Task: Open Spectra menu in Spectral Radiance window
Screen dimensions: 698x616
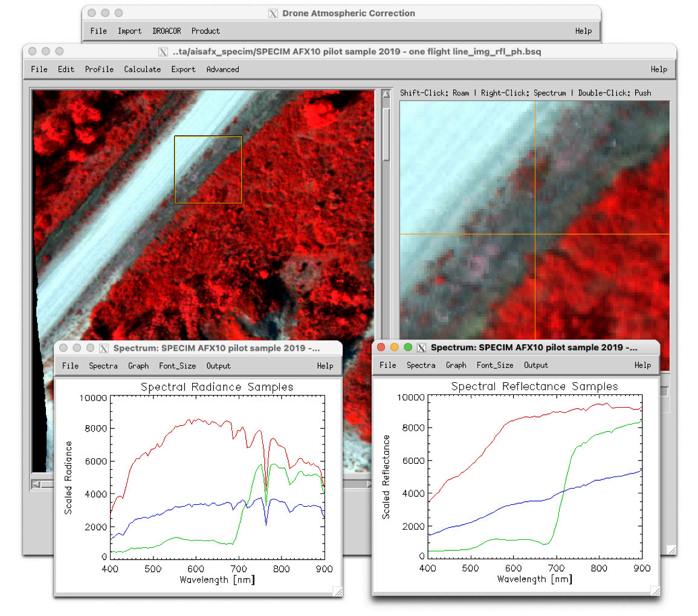Action: point(103,366)
